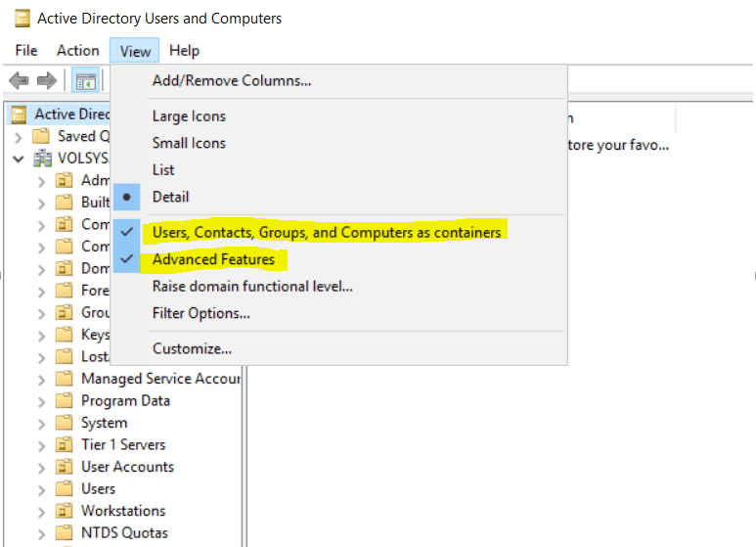Open the Action menu

point(77,51)
